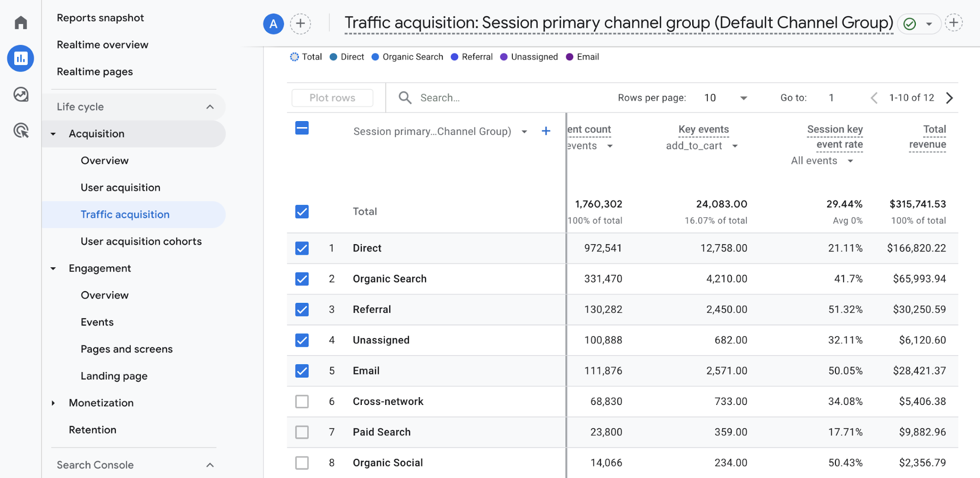This screenshot has height=478, width=980.
Task: Click the dashed plus at far right of title
Action: pos(954,23)
